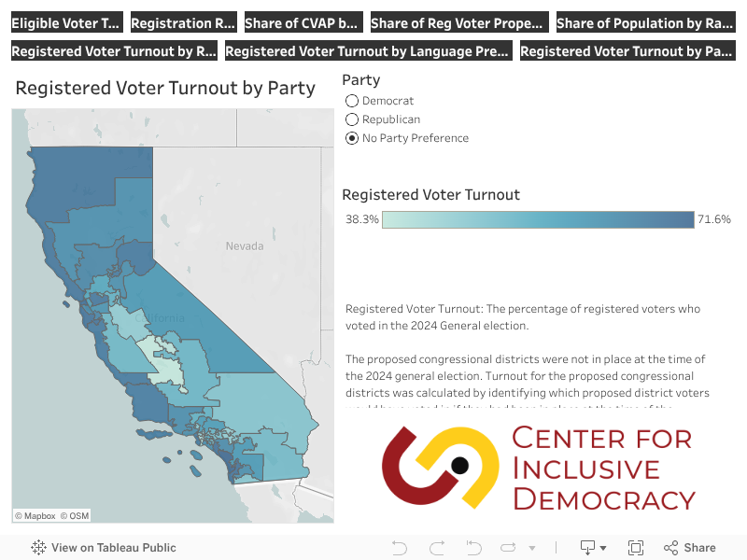Click the Undo arrow icon
The height and width of the screenshot is (560, 747).
pyautogui.click(x=400, y=548)
